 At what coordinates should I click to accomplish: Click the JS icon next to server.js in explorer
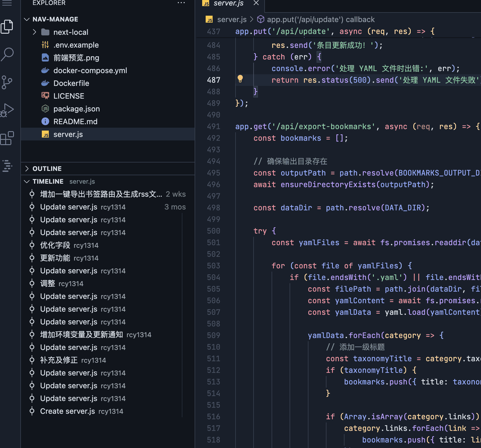[x=45, y=134]
